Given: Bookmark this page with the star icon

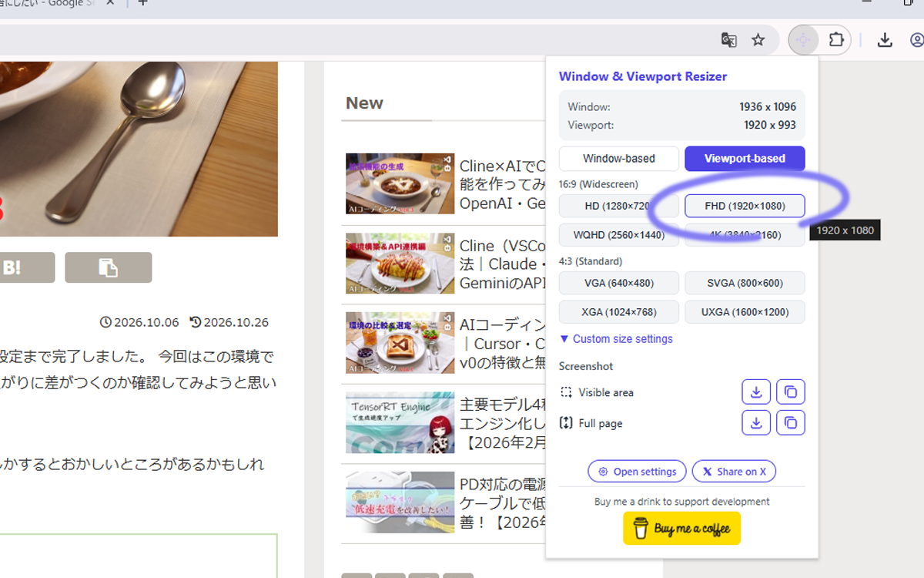Looking at the screenshot, I should click(x=758, y=40).
